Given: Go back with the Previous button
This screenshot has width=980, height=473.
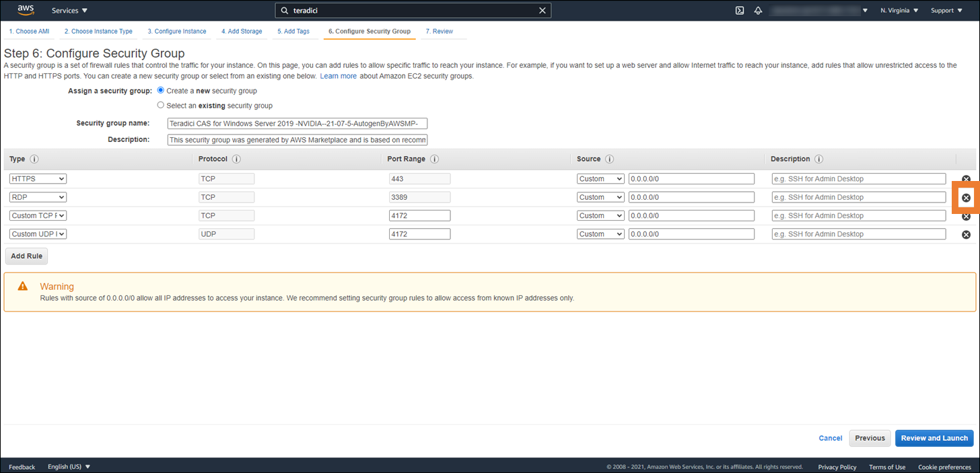Looking at the screenshot, I should (870, 438).
